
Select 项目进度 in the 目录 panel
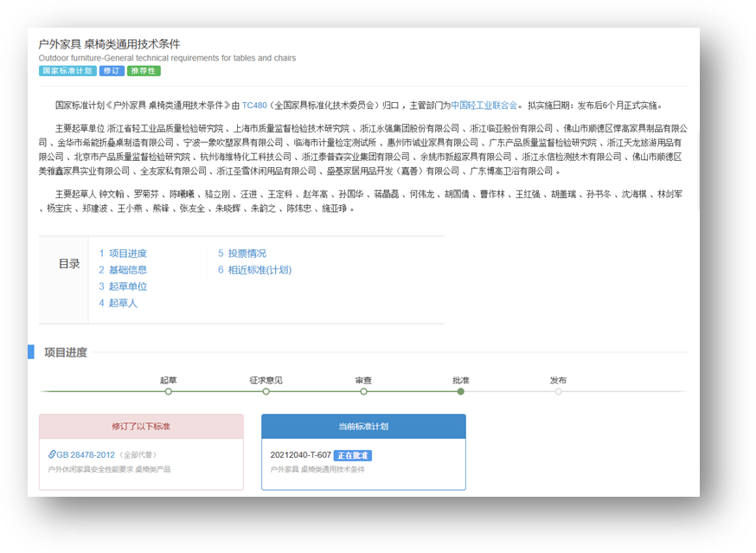point(123,254)
